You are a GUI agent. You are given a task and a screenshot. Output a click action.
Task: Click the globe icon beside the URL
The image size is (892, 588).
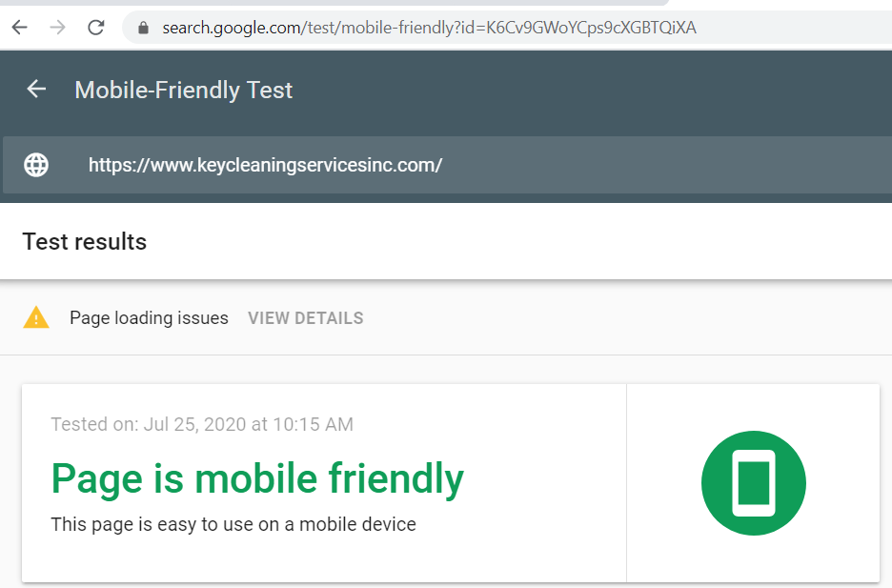point(36,165)
